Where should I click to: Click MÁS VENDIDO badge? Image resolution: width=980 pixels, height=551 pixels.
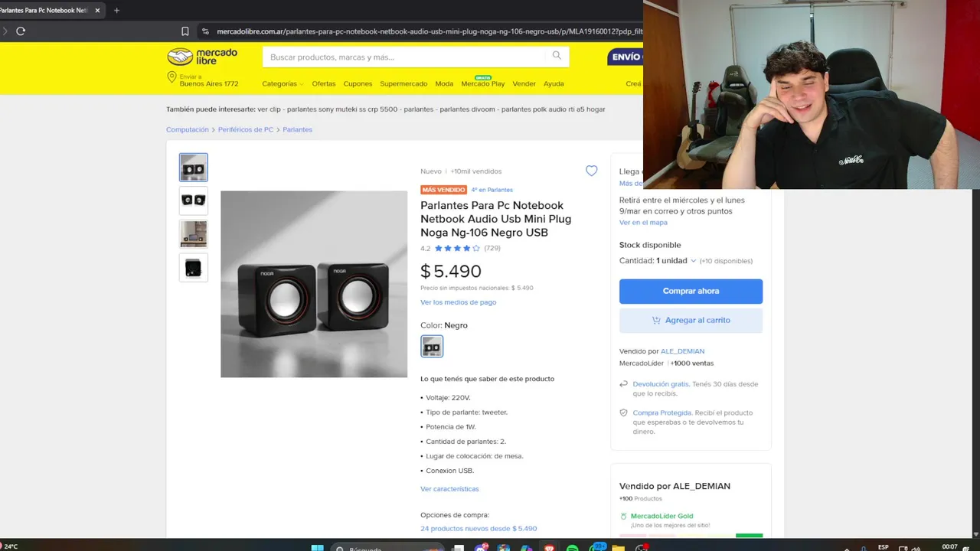[443, 190]
